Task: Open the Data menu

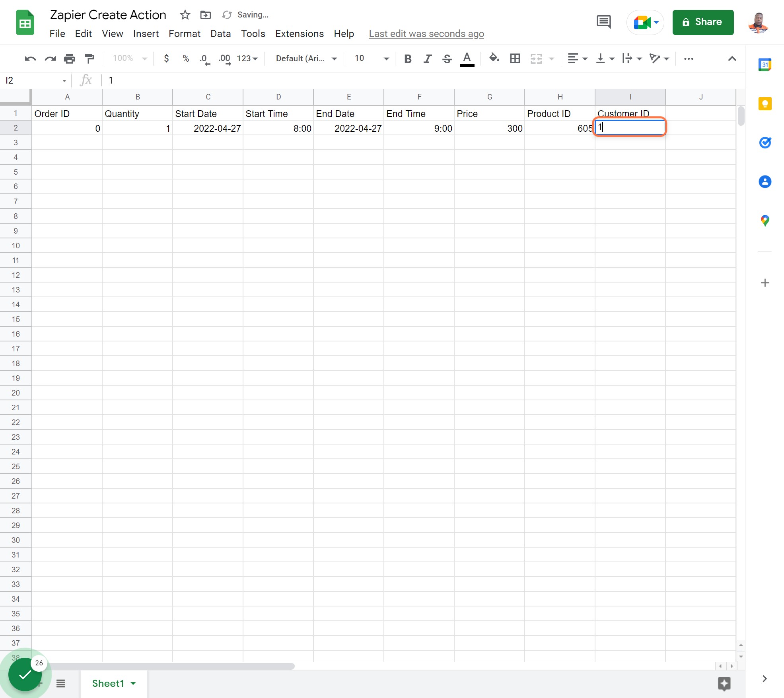Action: click(220, 34)
